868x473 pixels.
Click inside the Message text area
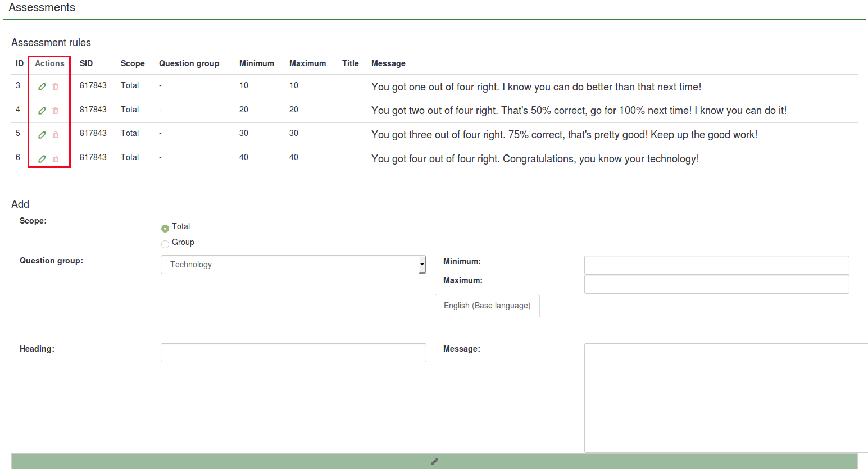pos(725,398)
